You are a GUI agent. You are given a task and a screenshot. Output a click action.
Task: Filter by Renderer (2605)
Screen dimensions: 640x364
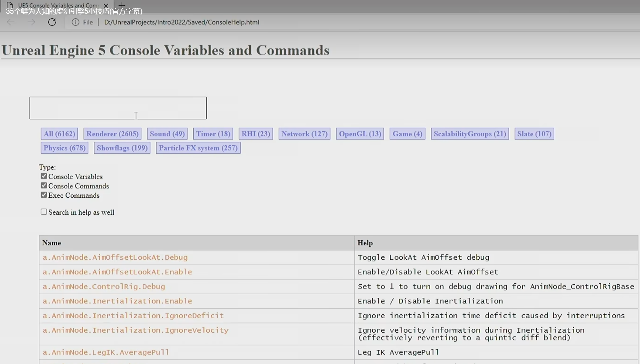pyautogui.click(x=112, y=134)
